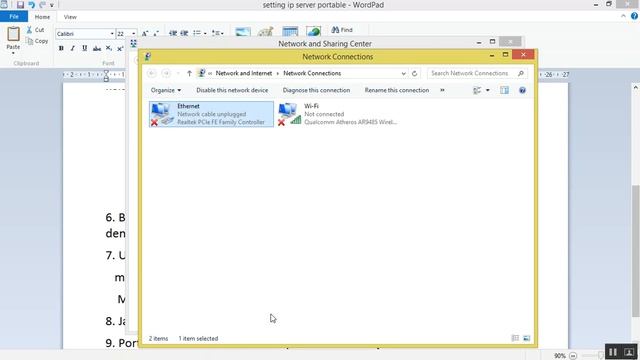Toggle Italic formatting in WordPad

pos(73,49)
